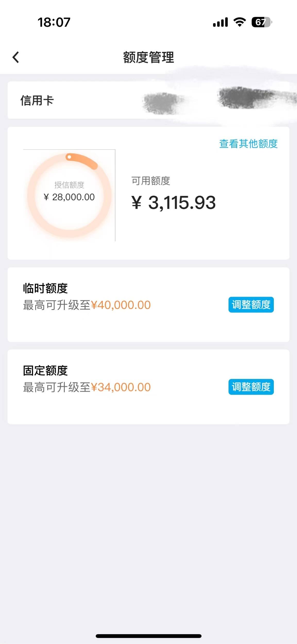Viewport: 297px width, 644px height.
Task: Tap the ¥34,000.00 upgrade amount text
Action: [x=121, y=387]
